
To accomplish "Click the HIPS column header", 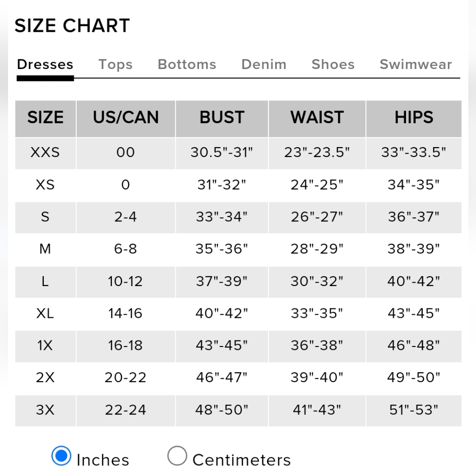I will pyautogui.click(x=414, y=118).
